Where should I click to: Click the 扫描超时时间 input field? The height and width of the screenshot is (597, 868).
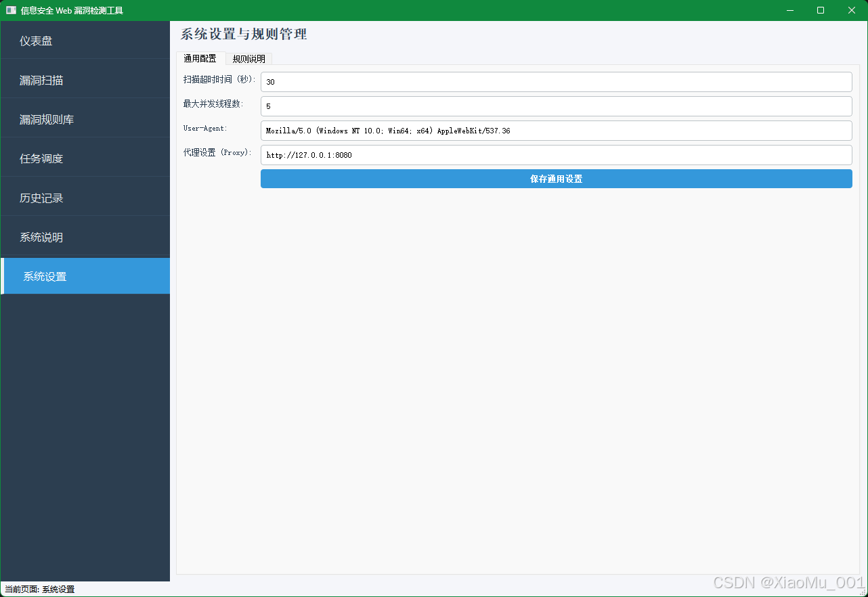(557, 82)
